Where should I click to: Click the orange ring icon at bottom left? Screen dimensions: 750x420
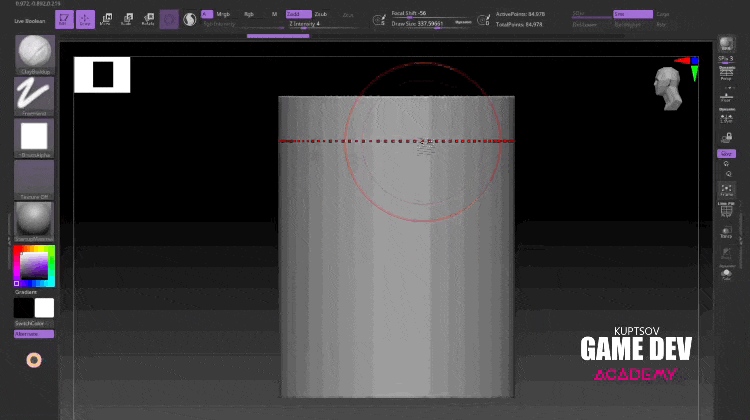click(x=34, y=360)
